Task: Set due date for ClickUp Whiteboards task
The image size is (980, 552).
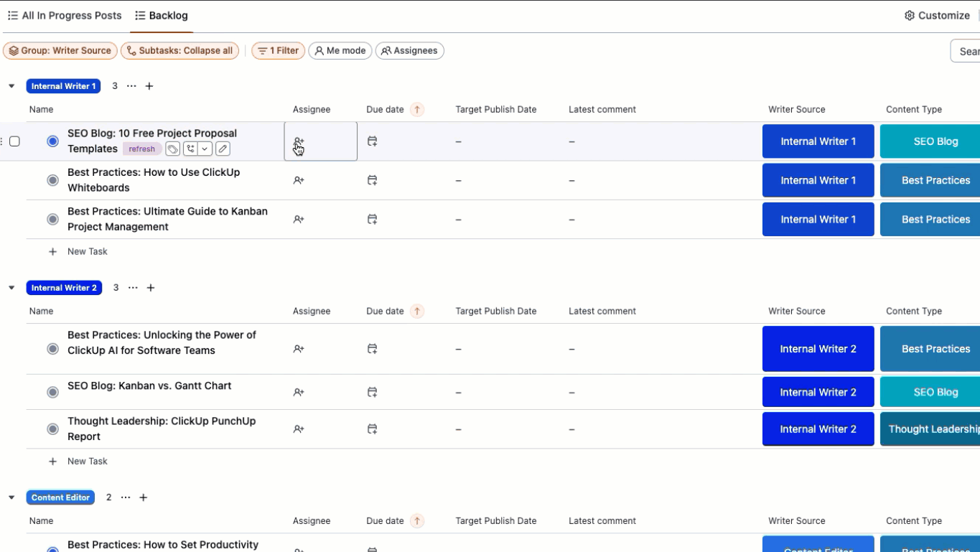Action: click(x=372, y=181)
